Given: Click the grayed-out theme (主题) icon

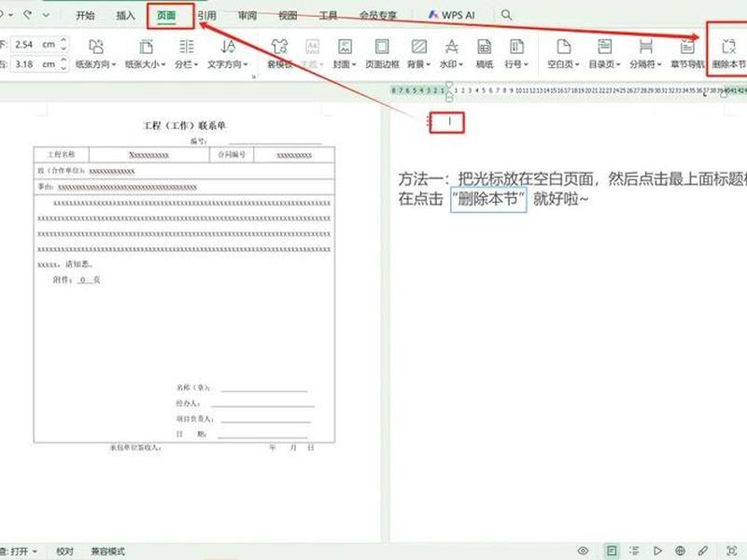Looking at the screenshot, I should (312, 47).
